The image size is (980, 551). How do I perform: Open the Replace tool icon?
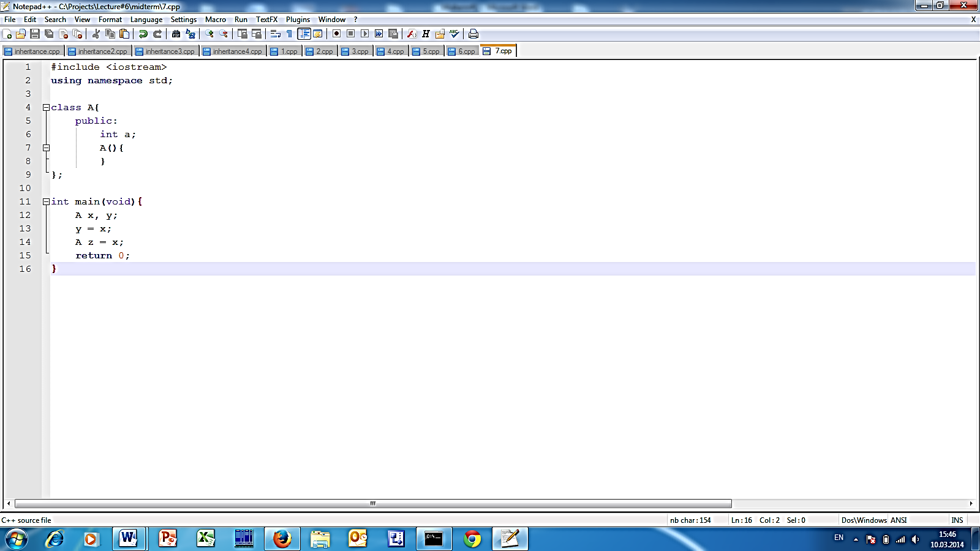(190, 34)
